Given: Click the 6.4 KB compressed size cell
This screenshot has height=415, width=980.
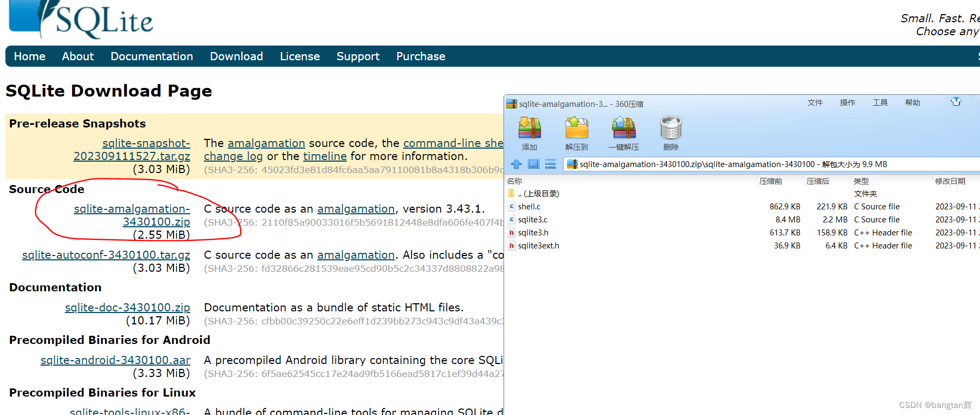Looking at the screenshot, I should (837, 246).
